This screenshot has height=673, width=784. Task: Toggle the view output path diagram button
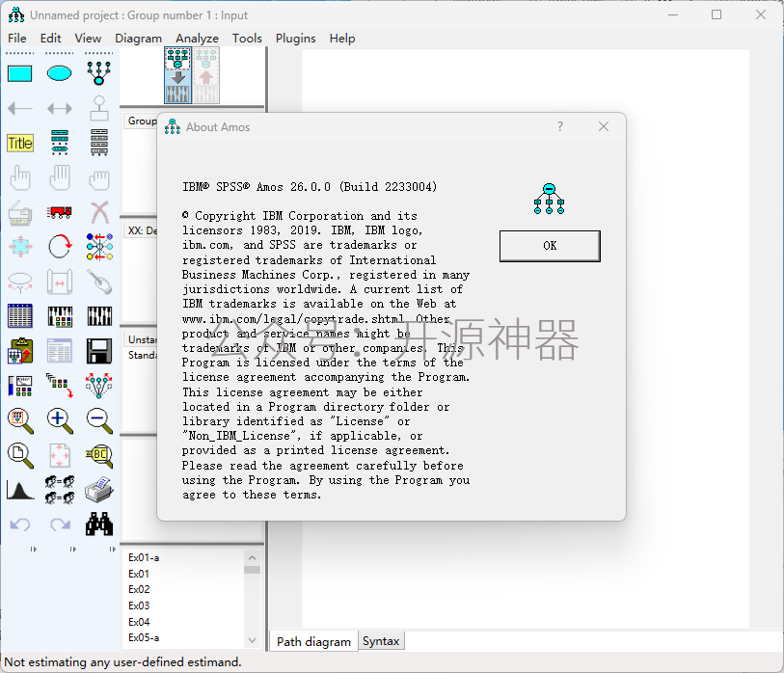pos(206,75)
